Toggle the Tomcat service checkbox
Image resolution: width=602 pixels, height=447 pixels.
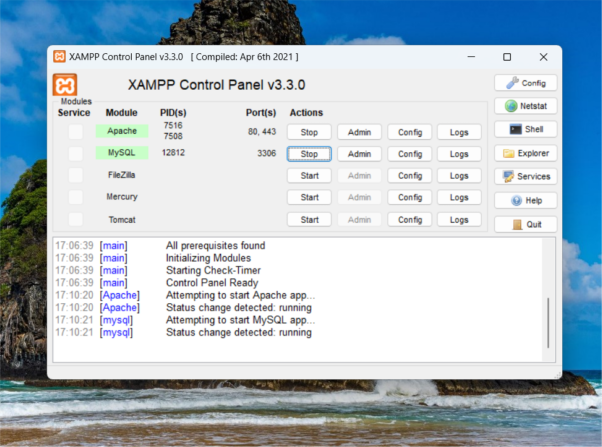point(75,220)
